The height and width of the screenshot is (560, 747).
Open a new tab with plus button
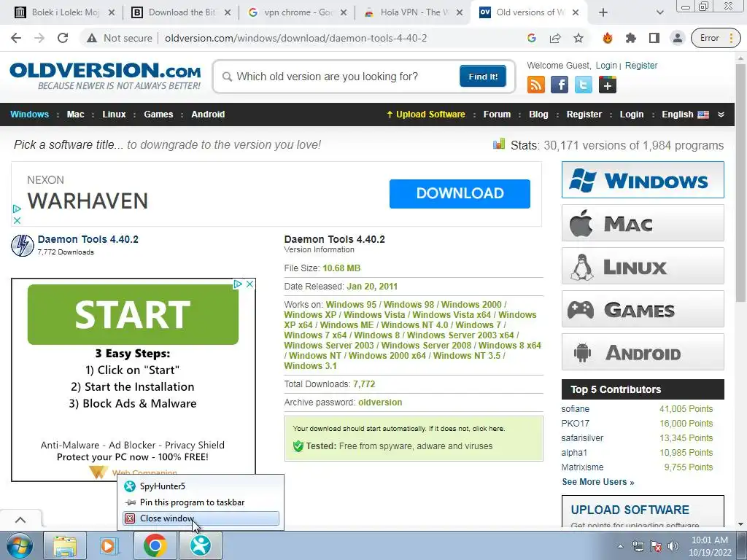[603, 12]
